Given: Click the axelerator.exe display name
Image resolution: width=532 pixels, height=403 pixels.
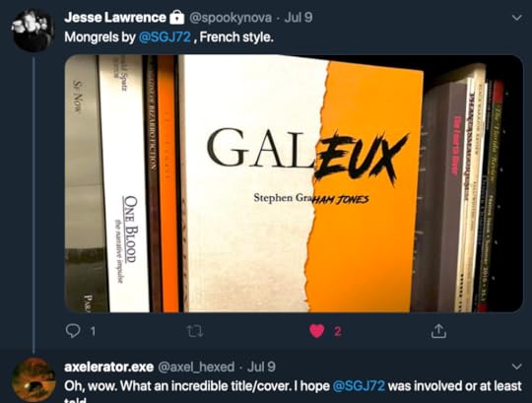Looking at the screenshot, I should pyautogui.click(x=109, y=367).
